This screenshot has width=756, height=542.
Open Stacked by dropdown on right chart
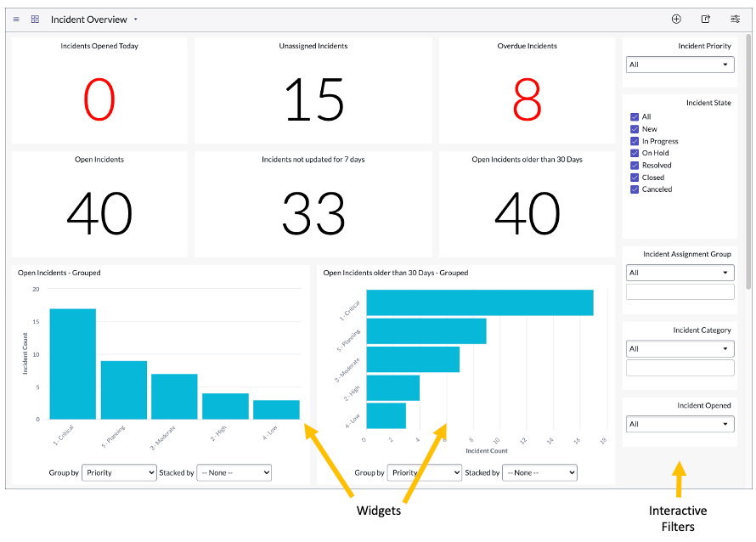[539, 472]
